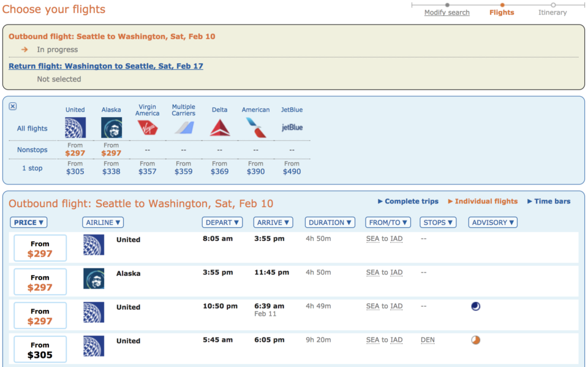The image size is (588, 367).
Task: Click the 1 stop row label
Action: 32,168
